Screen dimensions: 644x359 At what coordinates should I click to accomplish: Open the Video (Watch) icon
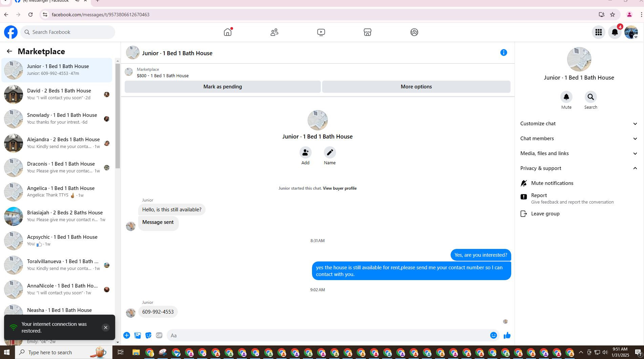(x=321, y=32)
